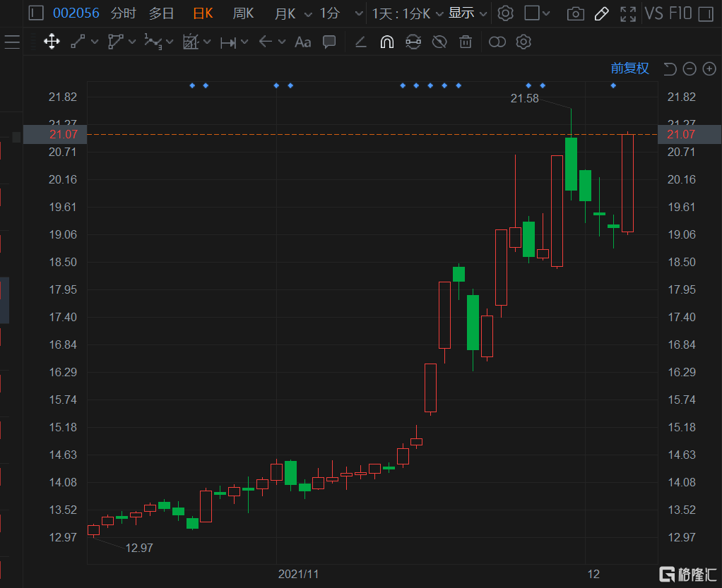Enter fullscreen chart mode
This screenshot has height=588, width=722.
628,14
